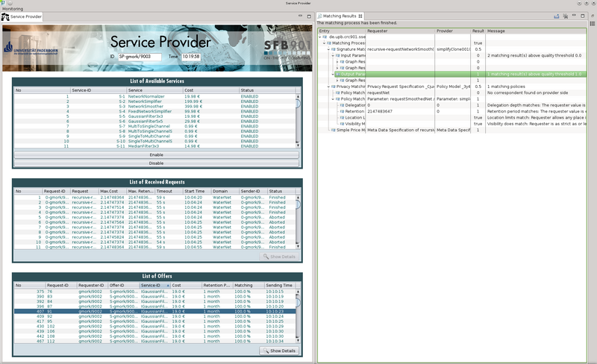Image resolution: width=597 pixels, height=364 pixels.
Task: Select the Simple Price Matching tree row
Action: tap(452, 131)
